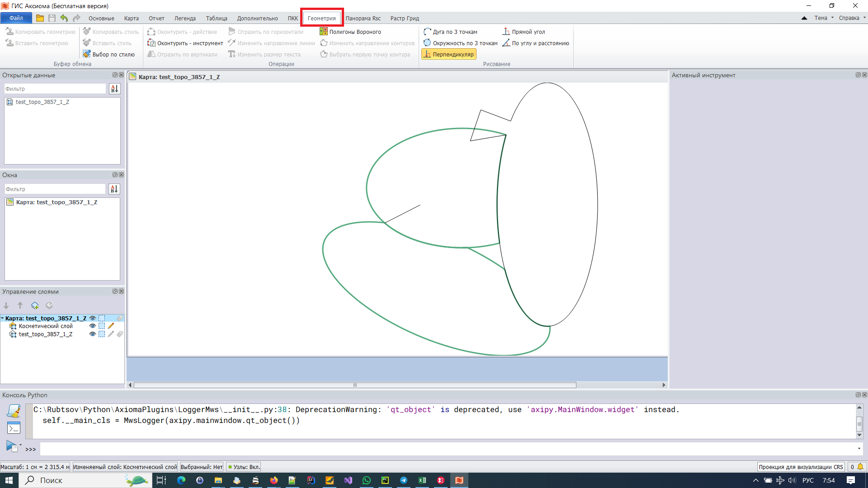Select drawing by angle and distance
The image size is (868, 488).
click(x=539, y=43)
